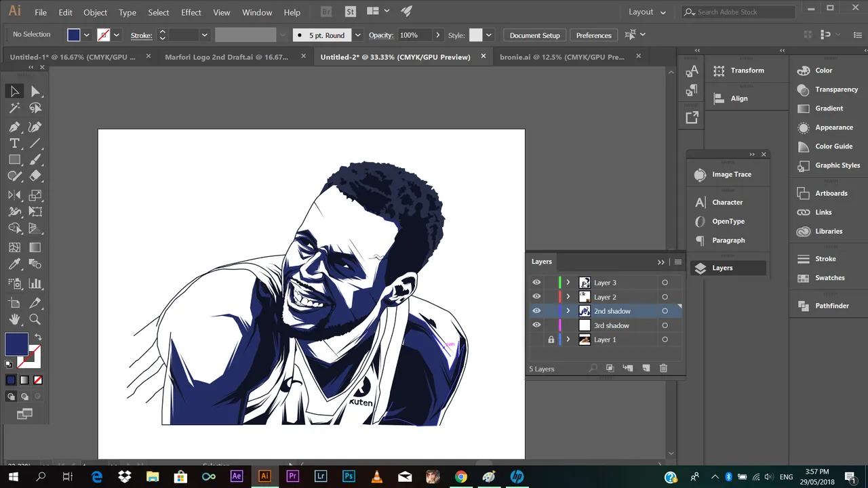Click the Document Setup button

pyautogui.click(x=535, y=35)
